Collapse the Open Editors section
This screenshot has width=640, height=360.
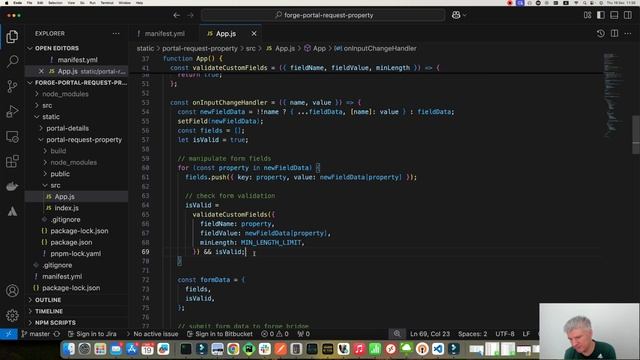click(x=30, y=48)
